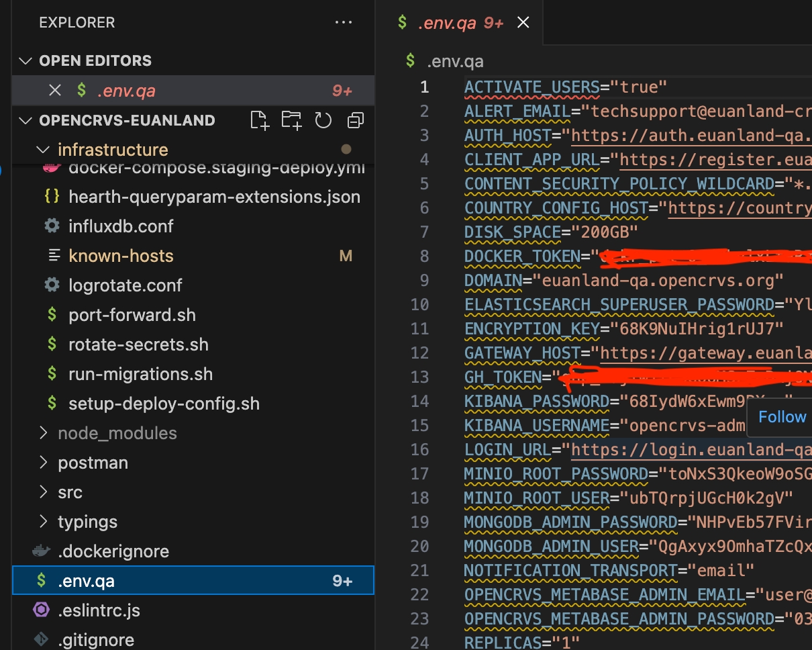The height and width of the screenshot is (650, 812).
Task: Refresh the explorer file tree
Action: (323, 121)
